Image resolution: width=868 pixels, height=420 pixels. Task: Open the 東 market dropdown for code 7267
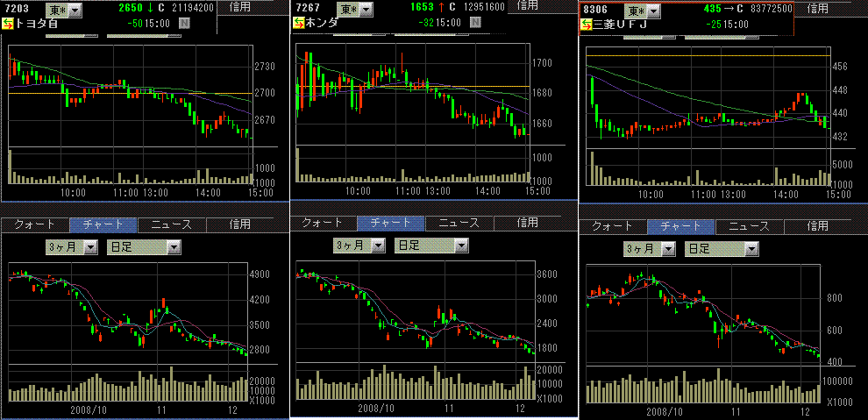coord(366,9)
